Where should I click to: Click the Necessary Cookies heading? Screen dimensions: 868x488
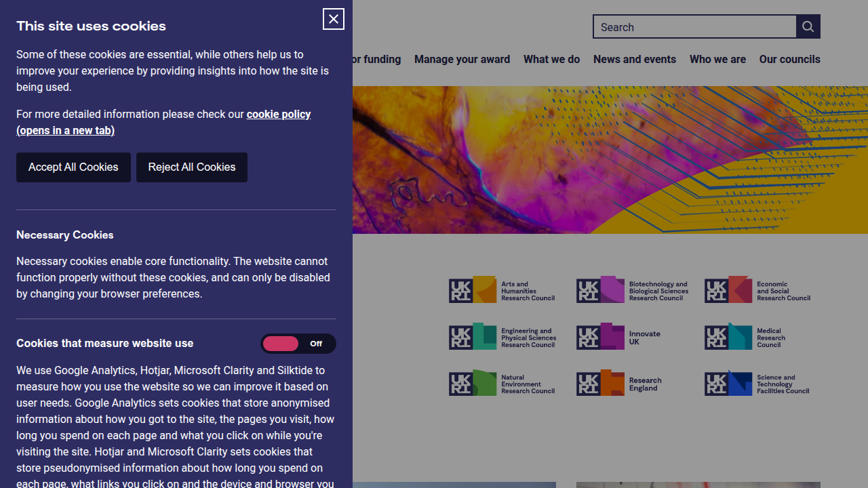(65, 235)
